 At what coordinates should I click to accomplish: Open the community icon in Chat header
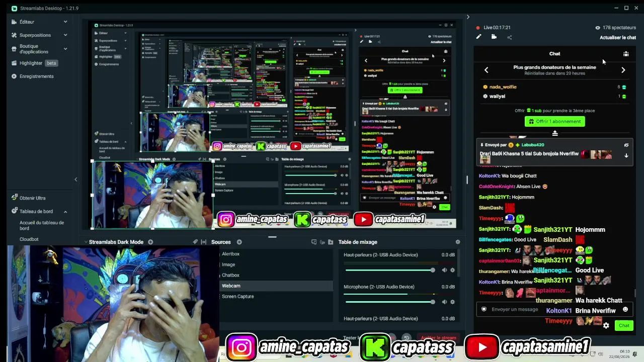click(x=626, y=54)
